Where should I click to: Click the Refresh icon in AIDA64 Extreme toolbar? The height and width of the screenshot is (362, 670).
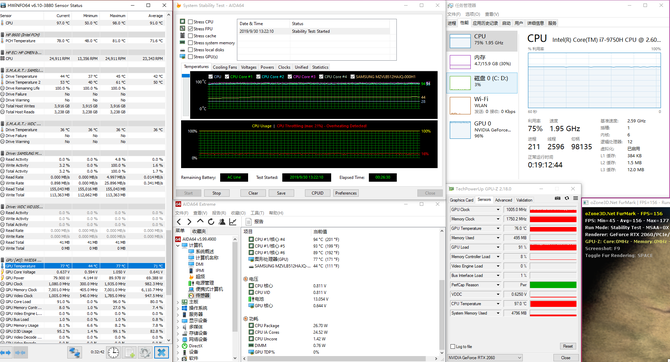(x=211, y=221)
